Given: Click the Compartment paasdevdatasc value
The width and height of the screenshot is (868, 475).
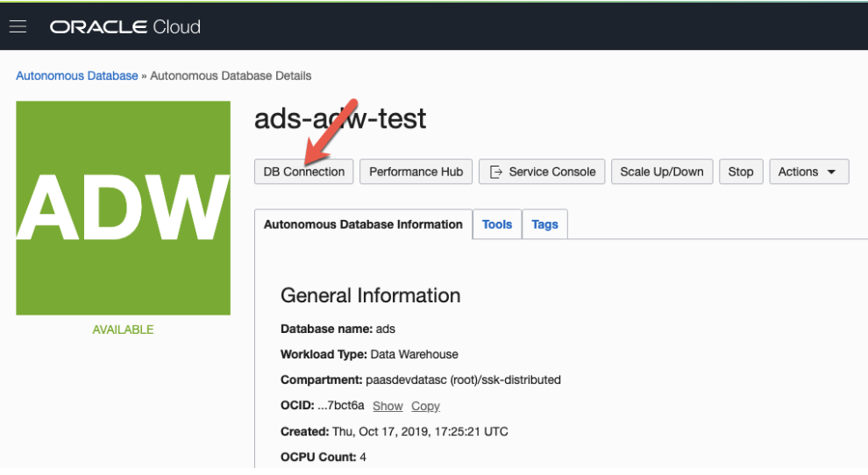Looking at the screenshot, I should [463, 379].
